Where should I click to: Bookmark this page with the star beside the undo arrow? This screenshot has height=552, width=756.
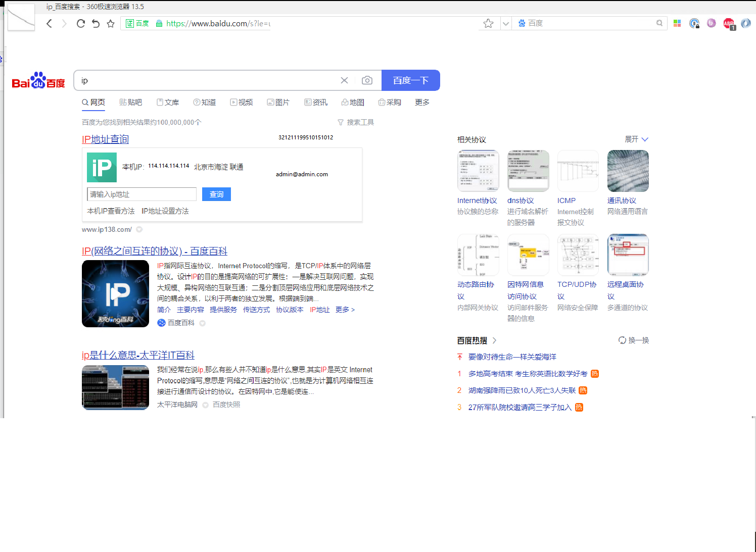111,23
